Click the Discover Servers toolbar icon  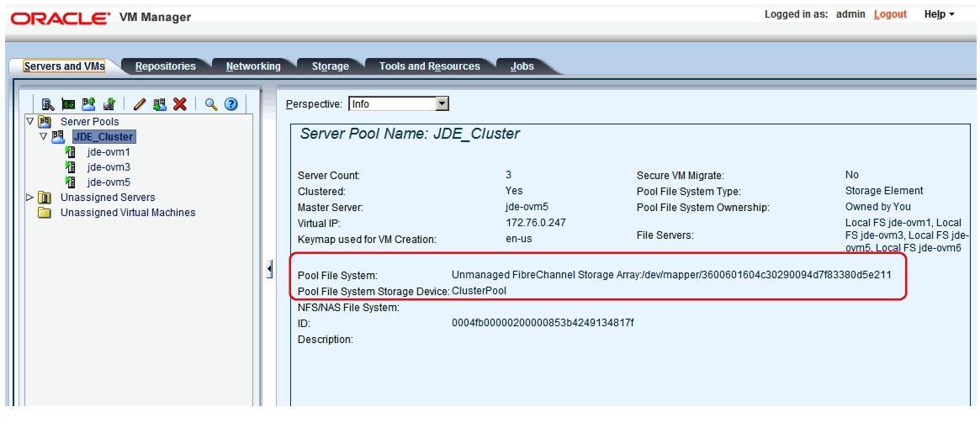point(49,104)
